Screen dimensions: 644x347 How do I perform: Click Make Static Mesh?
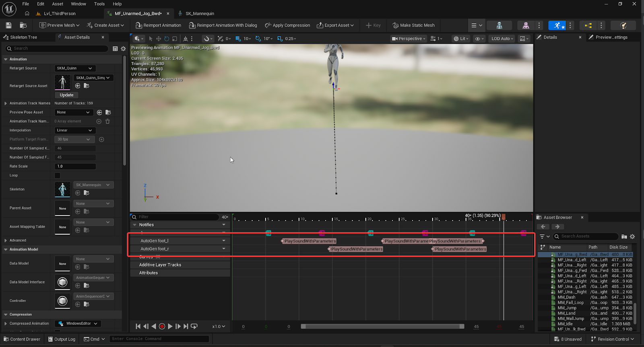[x=413, y=25]
